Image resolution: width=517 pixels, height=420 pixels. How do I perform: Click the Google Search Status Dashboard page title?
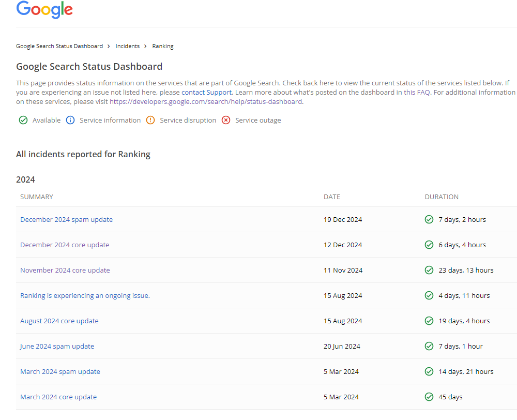pyautogui.click(x=89, y=66)
